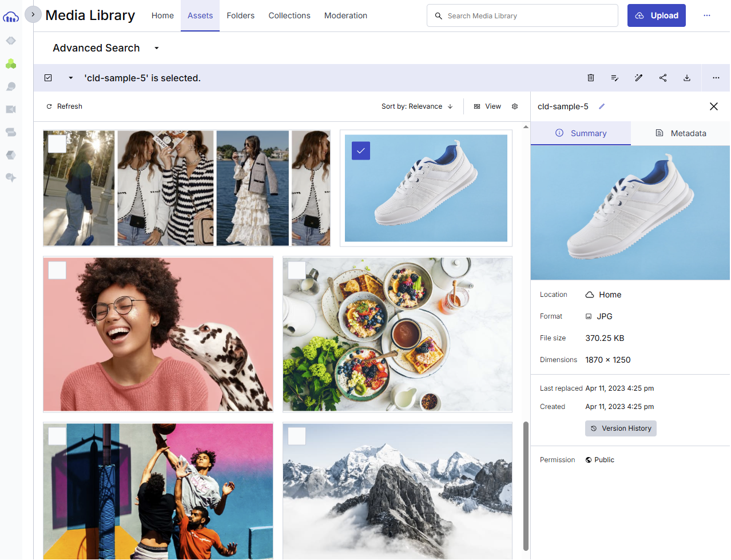Deselect the checked shoe image thumbnail

click(360, 151)
